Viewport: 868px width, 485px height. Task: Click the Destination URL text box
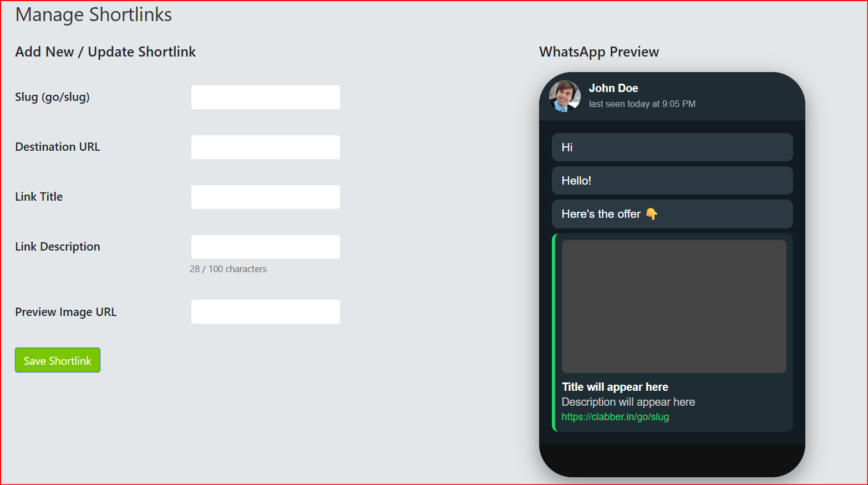click(x=266, y=147)
